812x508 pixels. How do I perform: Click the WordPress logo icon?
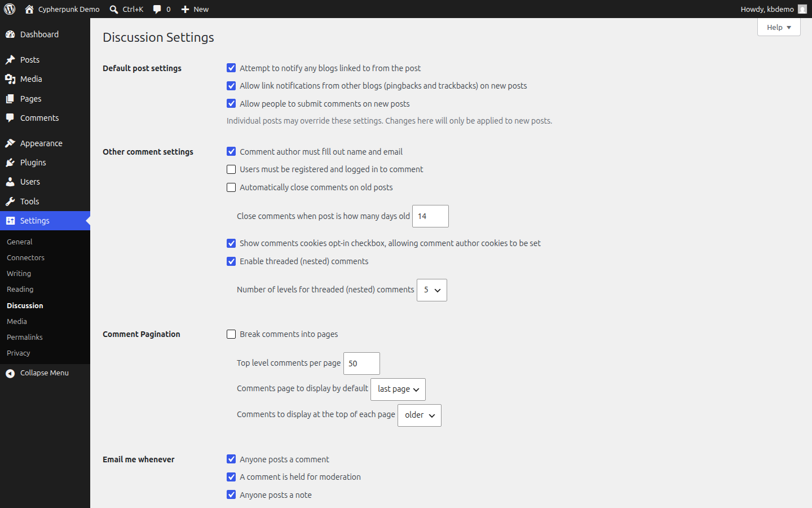pyautogui.click(x=10, y=9)
